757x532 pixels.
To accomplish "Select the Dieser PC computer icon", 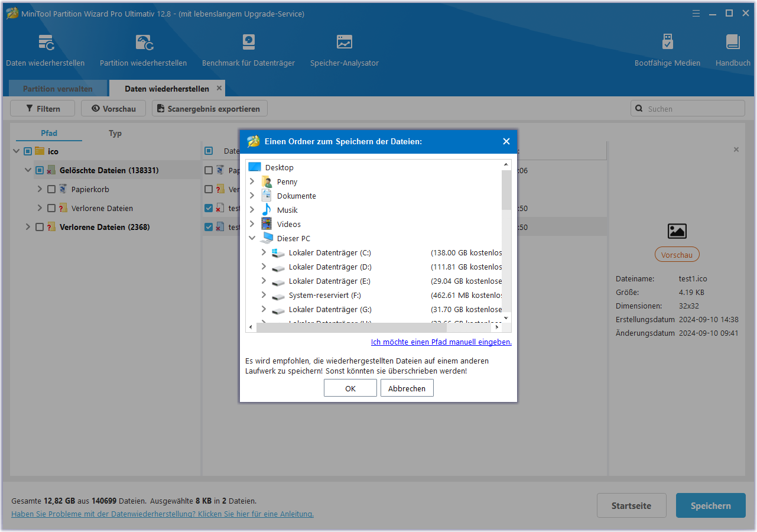I will [267, 238].
